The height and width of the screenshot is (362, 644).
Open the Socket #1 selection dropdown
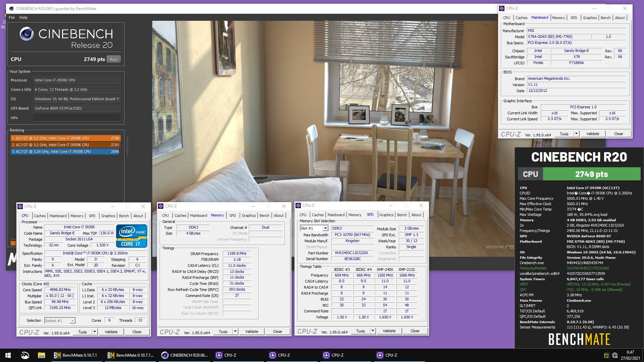[72, 321]
